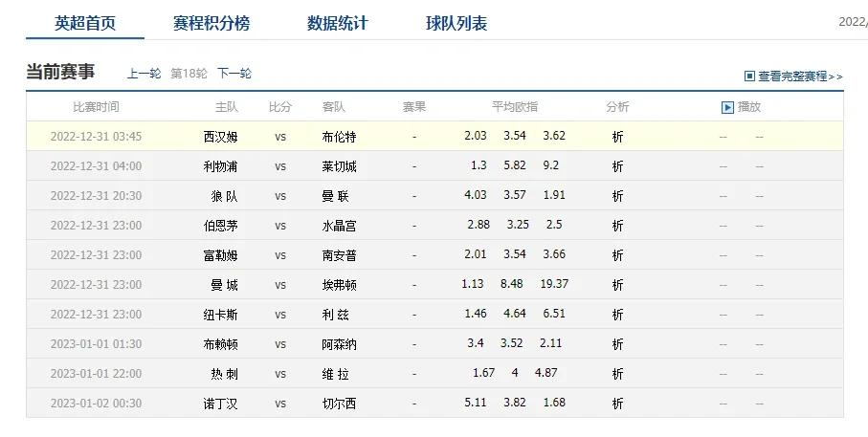Open analysis 析 for 西汉姆 vs 布伦特

pos(618,137)
